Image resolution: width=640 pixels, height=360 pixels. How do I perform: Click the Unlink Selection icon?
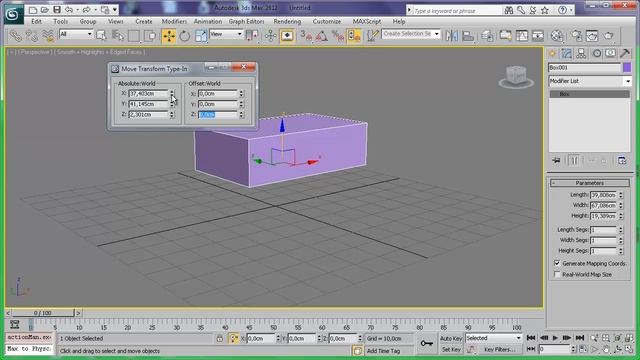tap(31, 36)
